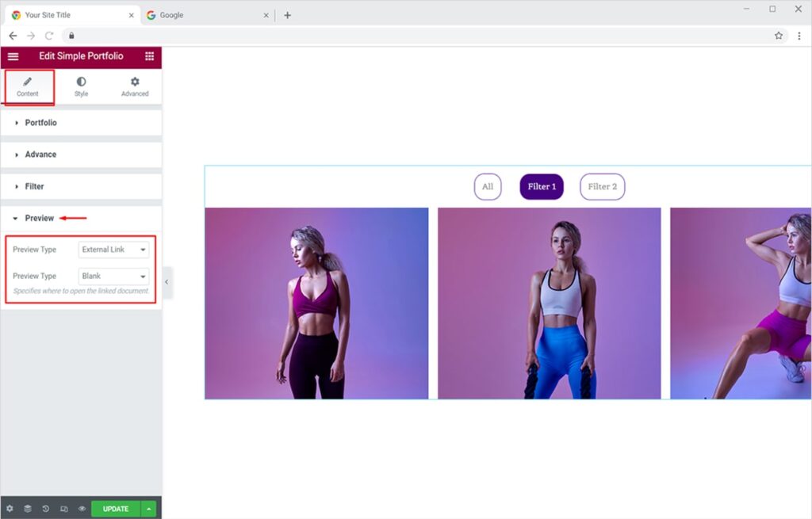Switch responsive mode icon
Viewport: 812px width, 519px height.
[x=64, y=509]
